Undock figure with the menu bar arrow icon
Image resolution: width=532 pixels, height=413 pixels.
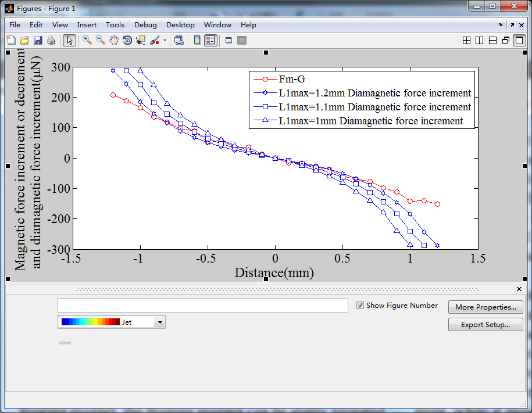click(x=512, y=25)
